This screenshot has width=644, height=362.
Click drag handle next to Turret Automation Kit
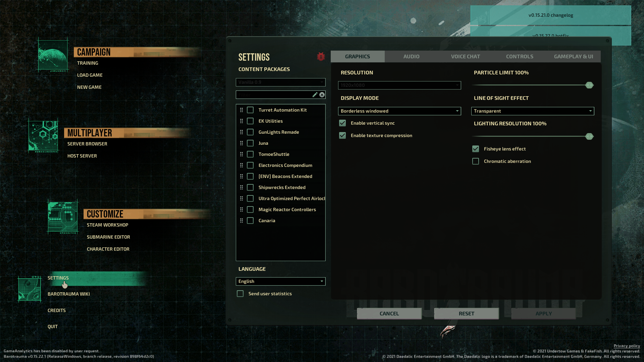pyautogui.click(x=241, y=110)
